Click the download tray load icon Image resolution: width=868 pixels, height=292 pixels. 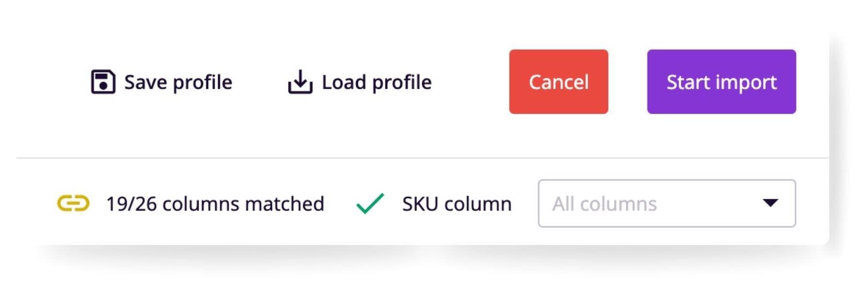pos(300,82)
